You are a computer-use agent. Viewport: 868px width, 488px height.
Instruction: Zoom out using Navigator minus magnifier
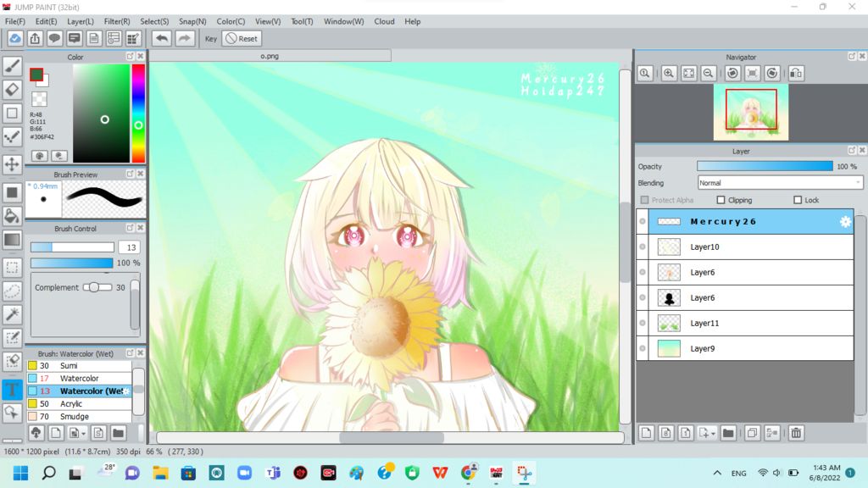coord(708,73)
